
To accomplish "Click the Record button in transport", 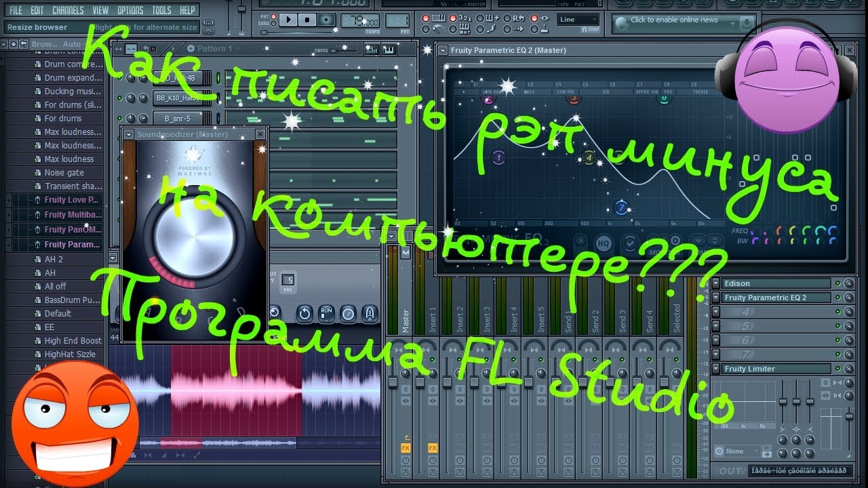I will click(325, 20).
